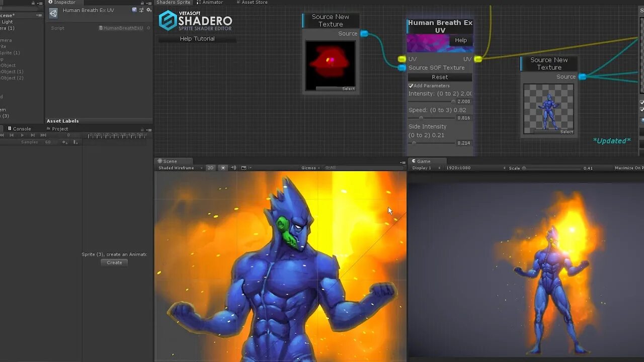
Task: Click the Side Intensity value field 0.214
Action: tap(464, 143)
